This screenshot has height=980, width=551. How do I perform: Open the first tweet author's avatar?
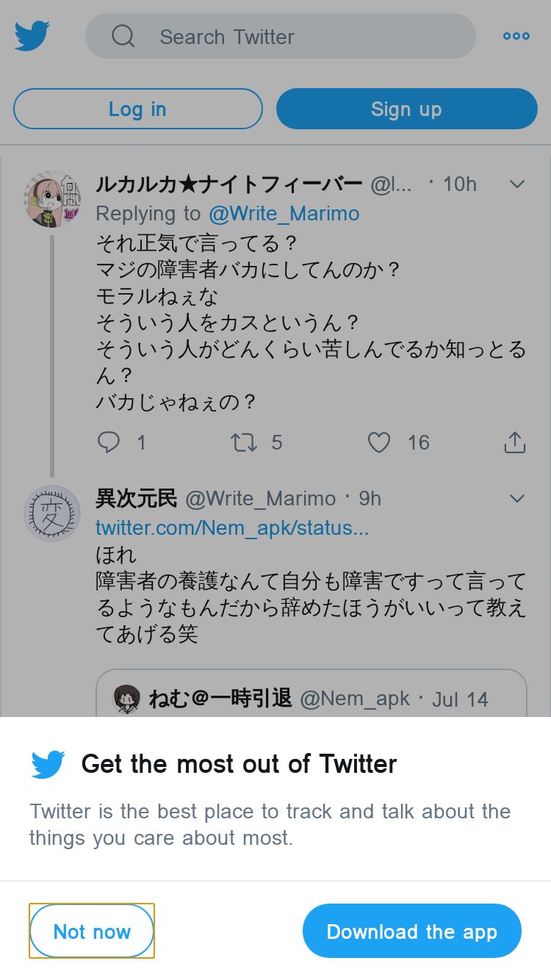[x=52, y=200]
